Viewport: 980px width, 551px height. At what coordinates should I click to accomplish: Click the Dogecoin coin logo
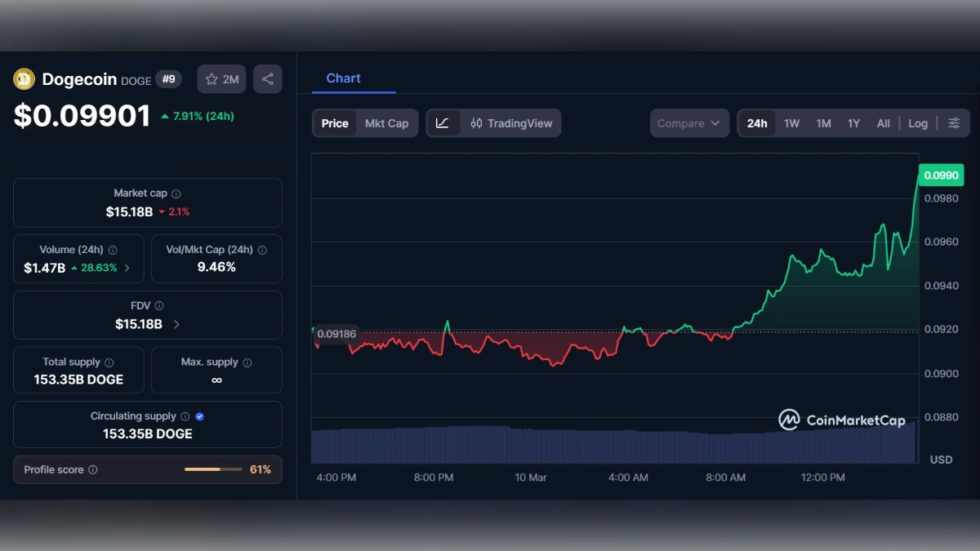click(23, 79)
